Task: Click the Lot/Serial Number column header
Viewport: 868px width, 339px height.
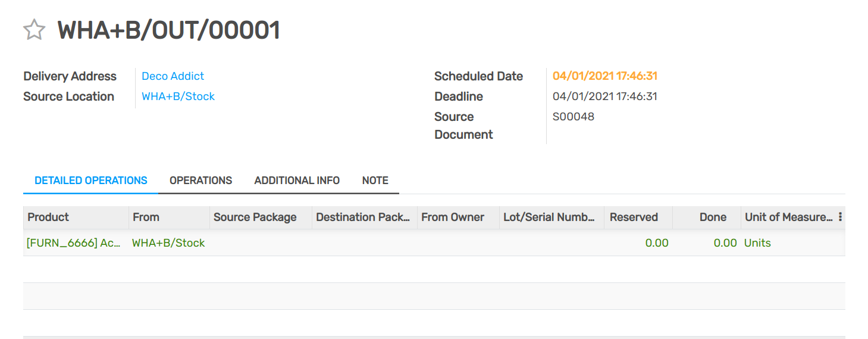Action: (x=549, y=217)
